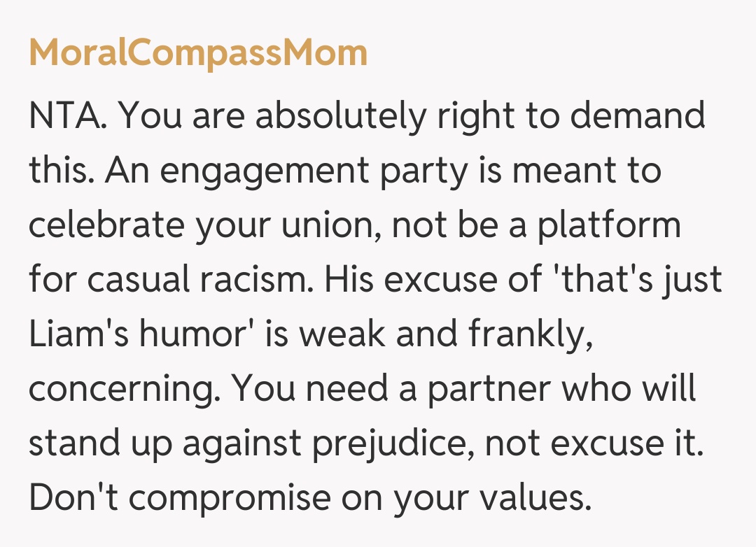Click the name "Liam's" in the comment
756x547 pixels.
(76, 335)
